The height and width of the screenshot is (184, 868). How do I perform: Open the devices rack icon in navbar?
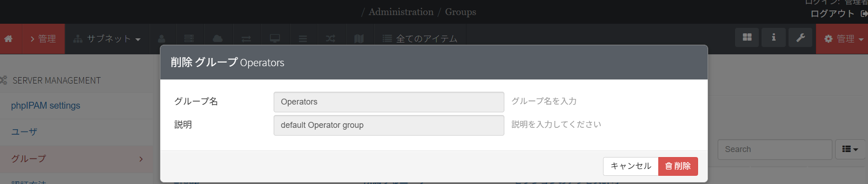click(x=189, y=39)
